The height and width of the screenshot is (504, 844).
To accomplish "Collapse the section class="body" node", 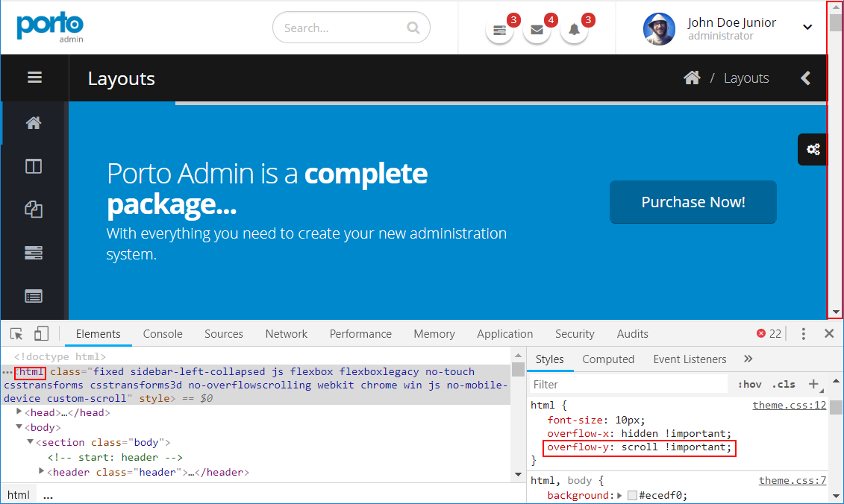I will [30, 441].
